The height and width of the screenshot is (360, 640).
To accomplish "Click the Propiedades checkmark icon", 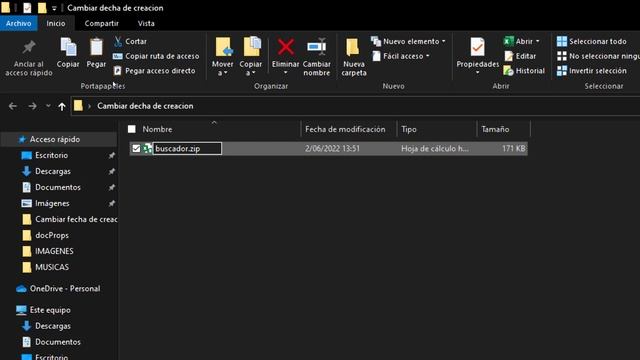I will pyautogui.click(x=477, y=47).
